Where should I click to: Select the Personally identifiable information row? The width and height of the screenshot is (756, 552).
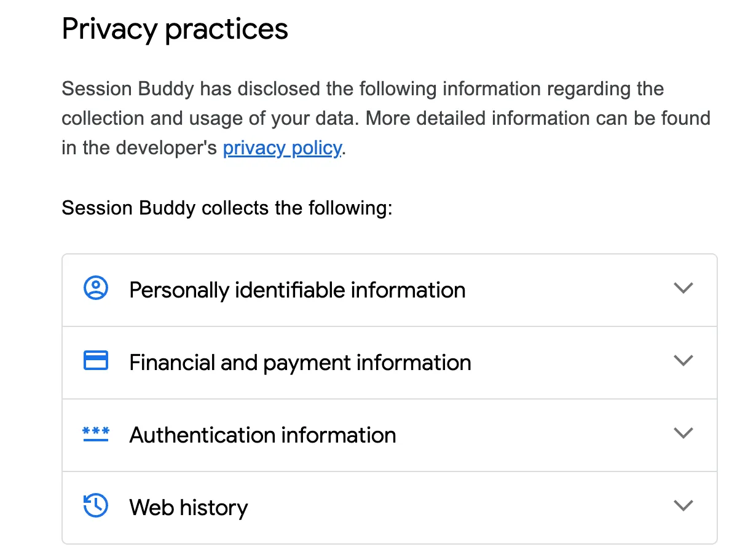[x=297, y=290]
